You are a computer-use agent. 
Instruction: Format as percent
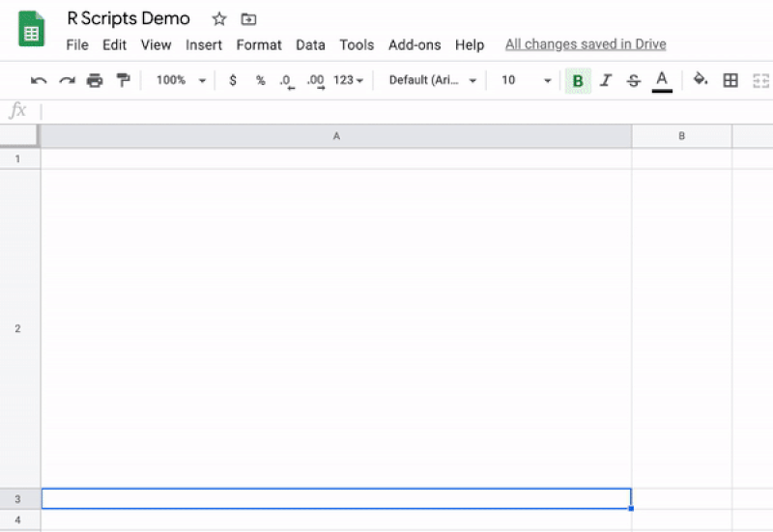coord(260,80)
